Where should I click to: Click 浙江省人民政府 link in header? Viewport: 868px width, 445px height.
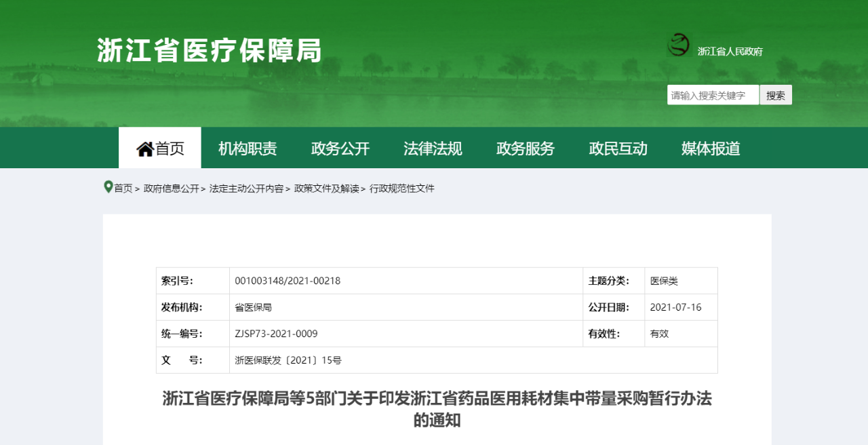[x=730, y=52]
